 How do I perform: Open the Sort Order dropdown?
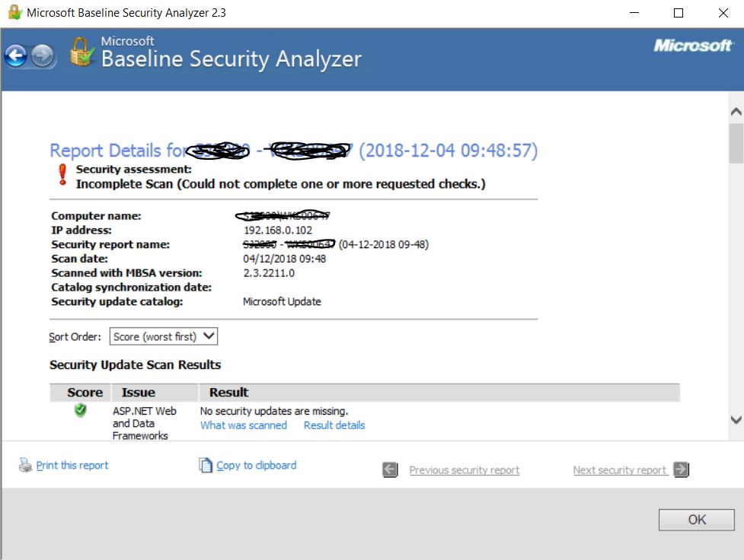164,336
